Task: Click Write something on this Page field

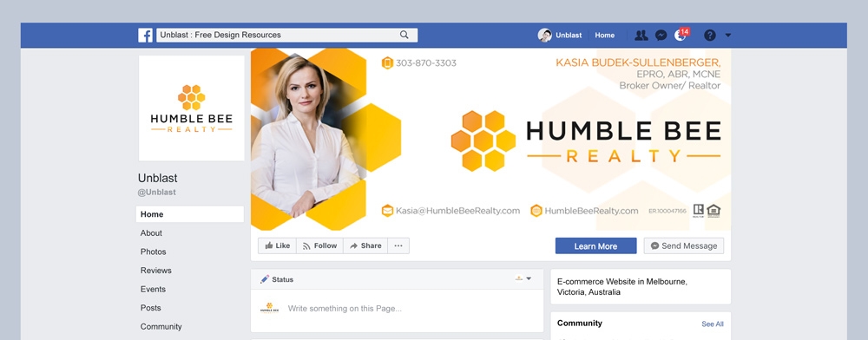Action: pos(345,309)
